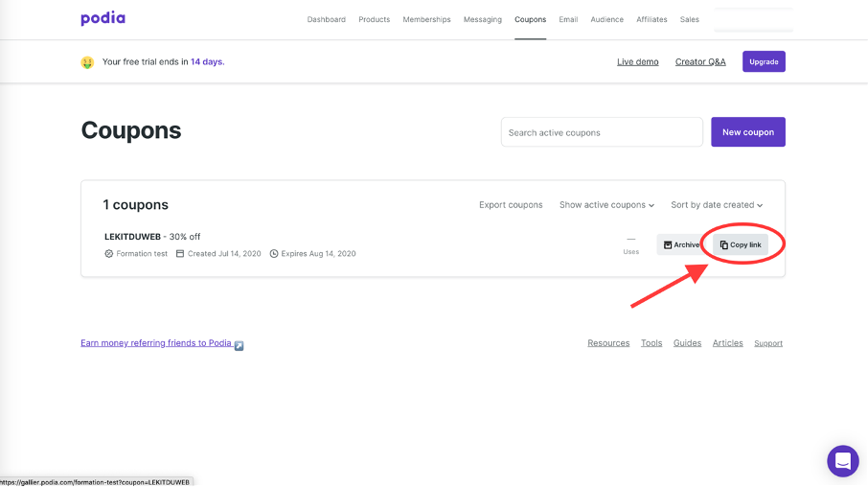Click the money-face emoji icon
This screenshot has width=868, height=487.
[87, 62]
